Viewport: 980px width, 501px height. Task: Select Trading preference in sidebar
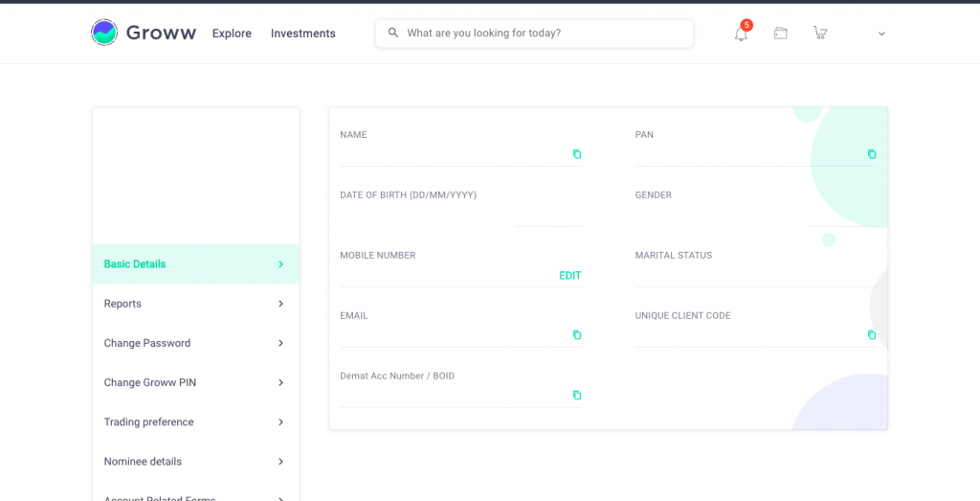point(195,421)
